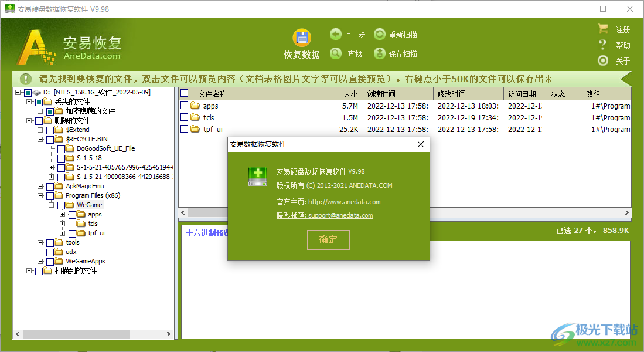Click the 保存扫描 icon
The height and width of the screenshot is (352, 644).
(380, 53)
